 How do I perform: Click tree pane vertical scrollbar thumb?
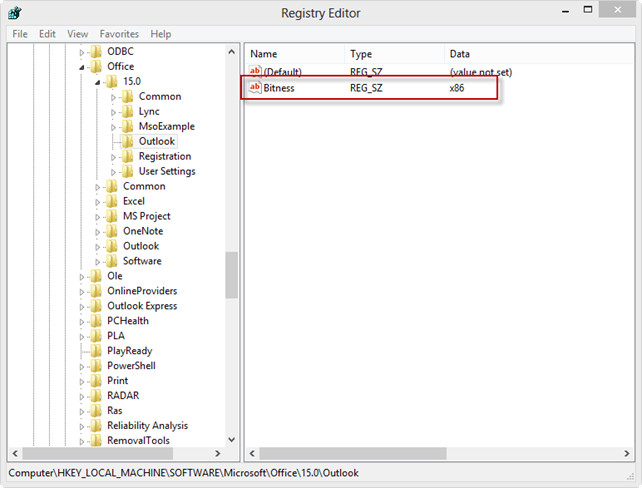(x=231, y=275)
